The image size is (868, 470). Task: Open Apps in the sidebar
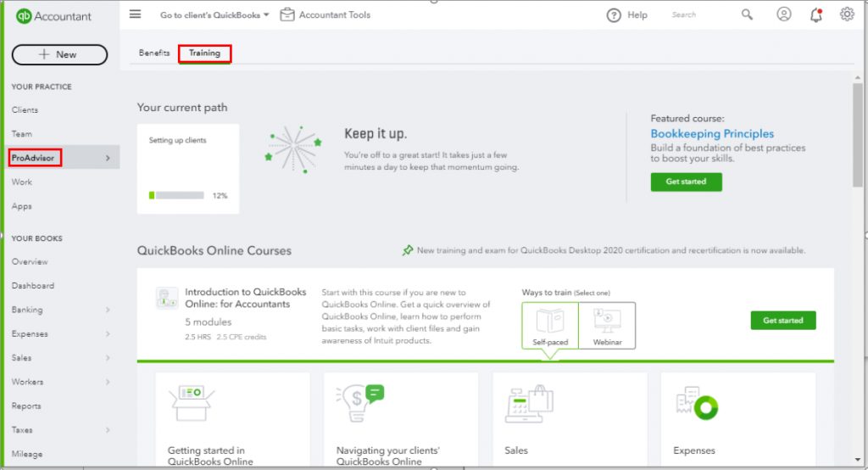[21, 206]
